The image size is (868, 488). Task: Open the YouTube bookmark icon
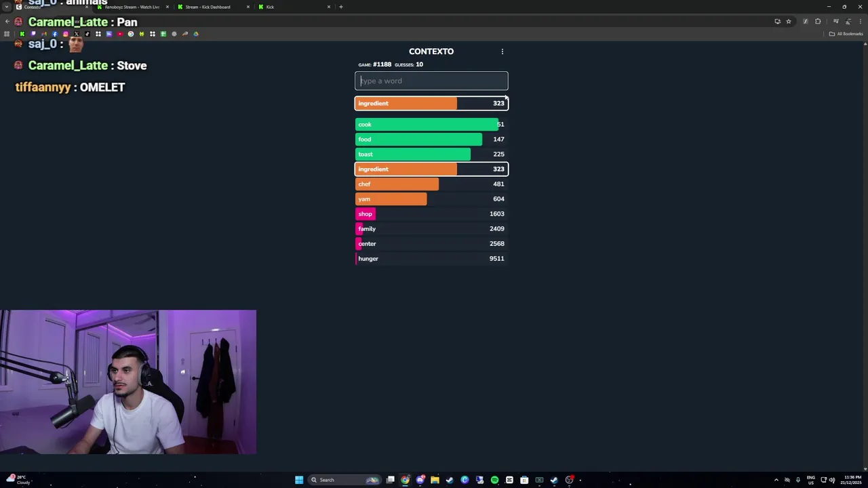120,34
